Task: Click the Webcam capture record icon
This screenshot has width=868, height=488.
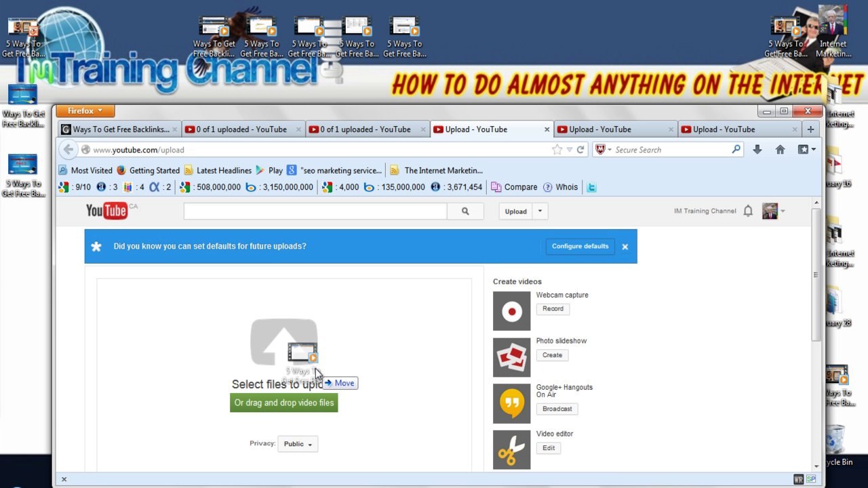Action: click(x=511, y=311)
